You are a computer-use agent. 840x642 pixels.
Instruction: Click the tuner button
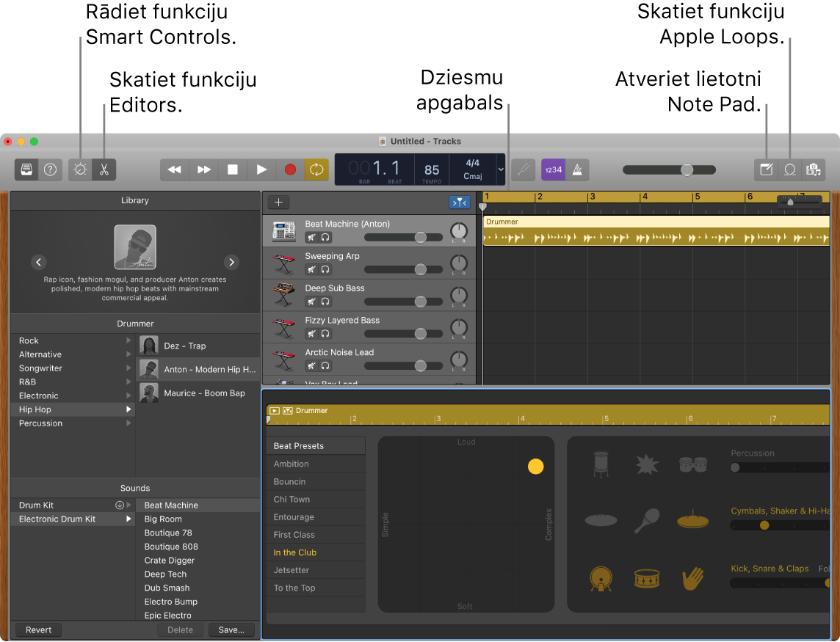pos(524,169)
